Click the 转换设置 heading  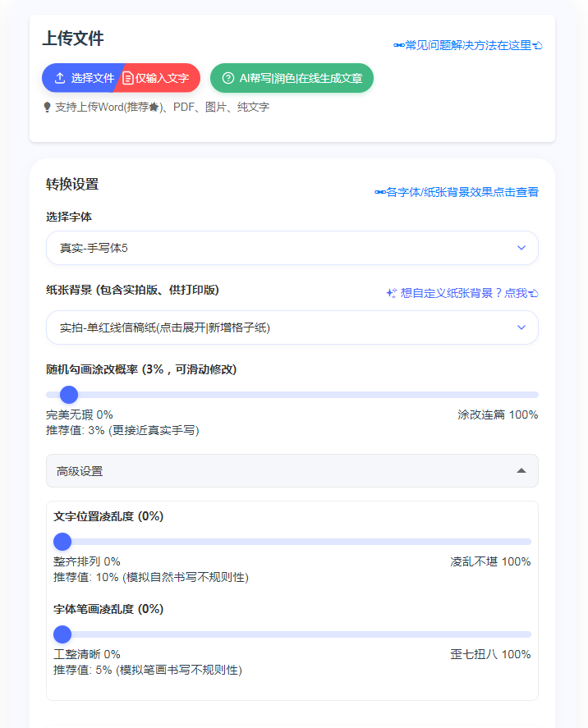point(72,185)
